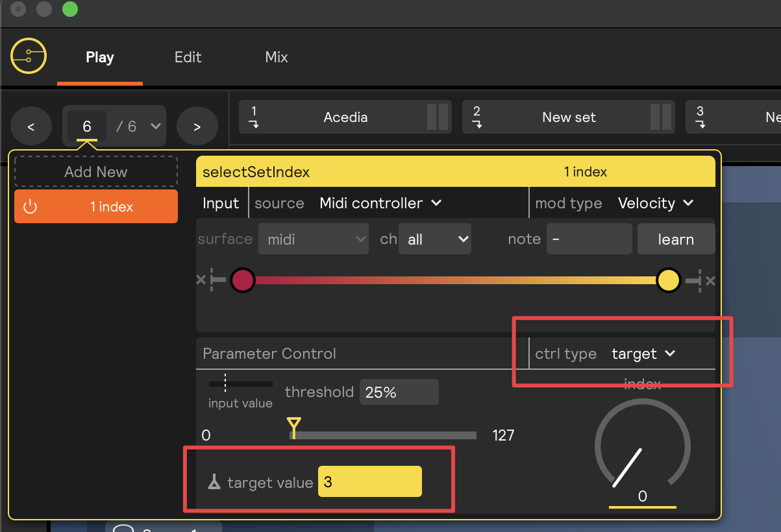
Task: Click the Add New button
Action: tap(96, 172)
